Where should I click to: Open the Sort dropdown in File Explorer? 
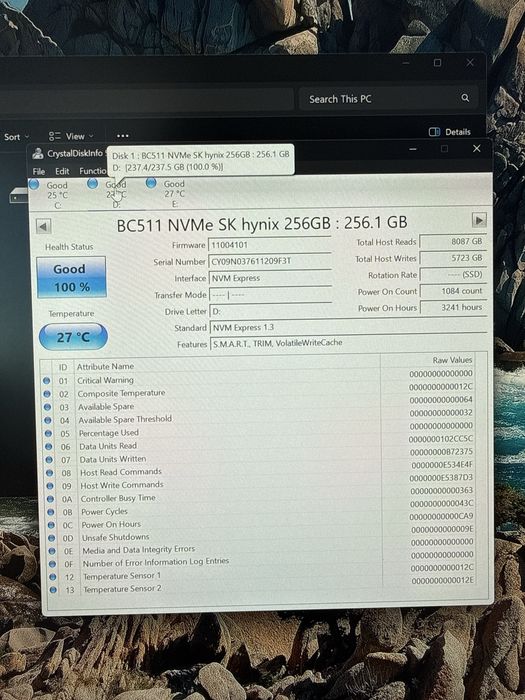tap(17, 137)
